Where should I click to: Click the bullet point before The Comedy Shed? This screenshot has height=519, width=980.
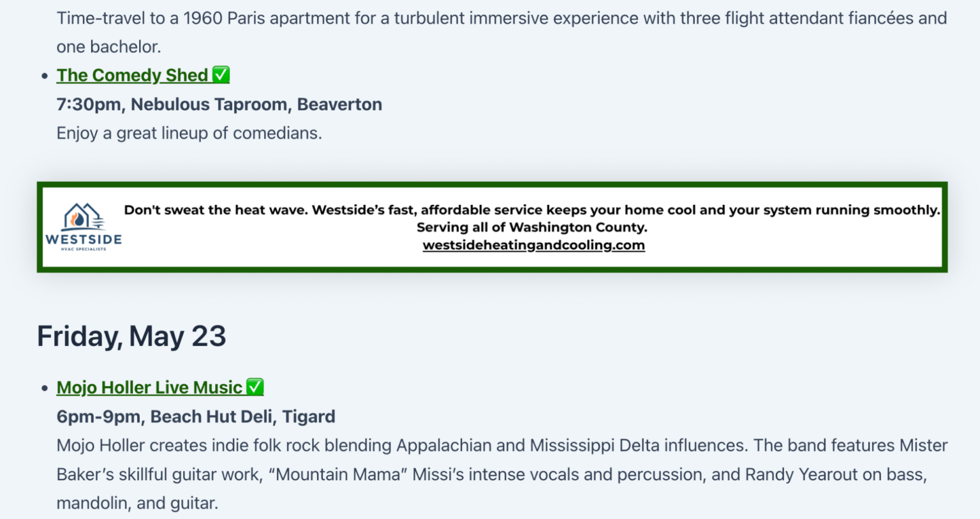click(44, 76)
